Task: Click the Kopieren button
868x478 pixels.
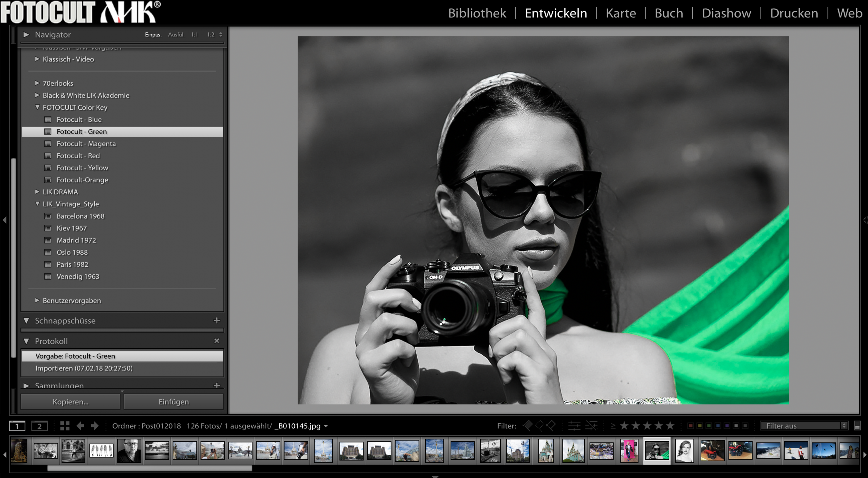Action: (x=70, y=401)
